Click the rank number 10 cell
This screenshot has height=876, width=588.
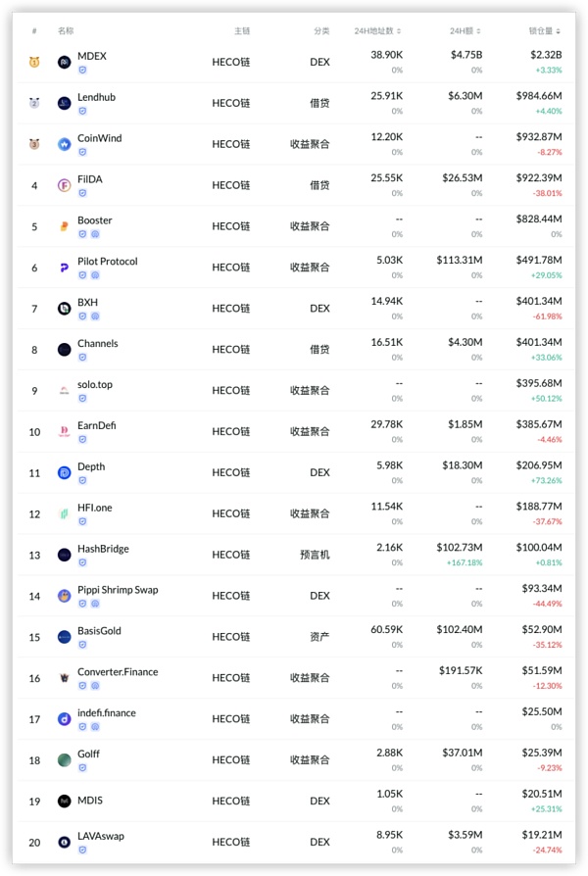(34, 432)
